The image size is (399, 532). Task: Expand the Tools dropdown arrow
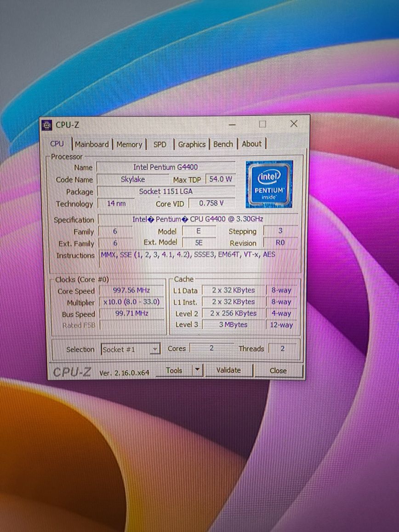(197, 370)
